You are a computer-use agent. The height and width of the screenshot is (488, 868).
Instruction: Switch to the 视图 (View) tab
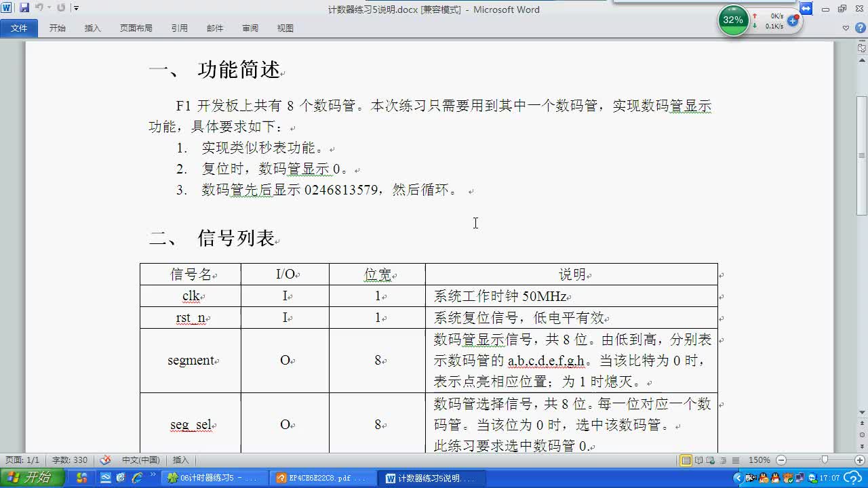pyautogui.click(x=285, y=28)
